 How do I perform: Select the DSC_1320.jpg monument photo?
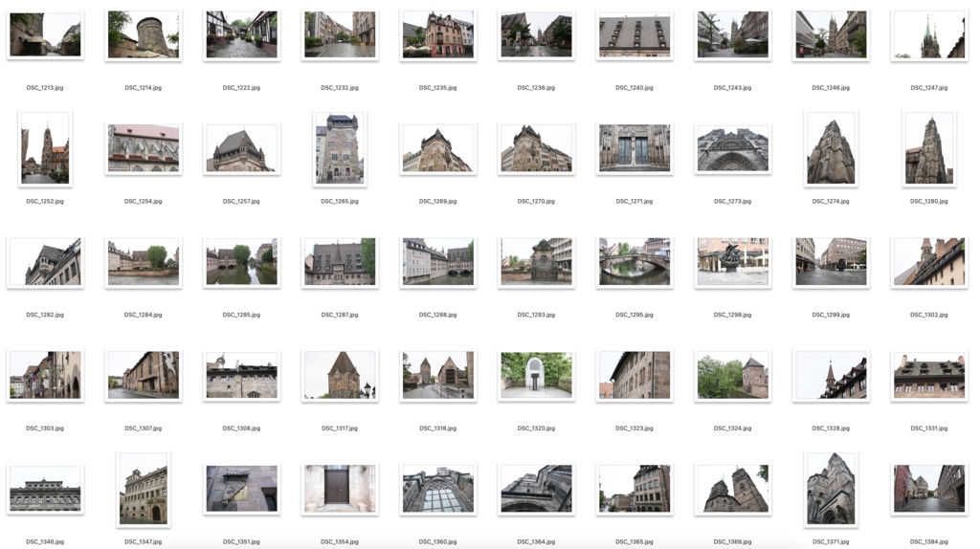click(x=536, y=375)
